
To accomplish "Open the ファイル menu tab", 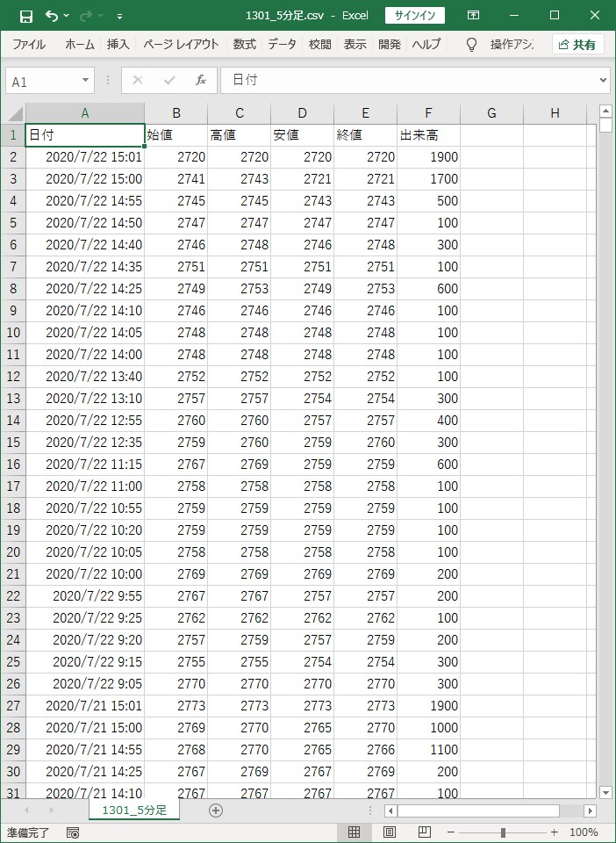I will [x=29, y=45].
